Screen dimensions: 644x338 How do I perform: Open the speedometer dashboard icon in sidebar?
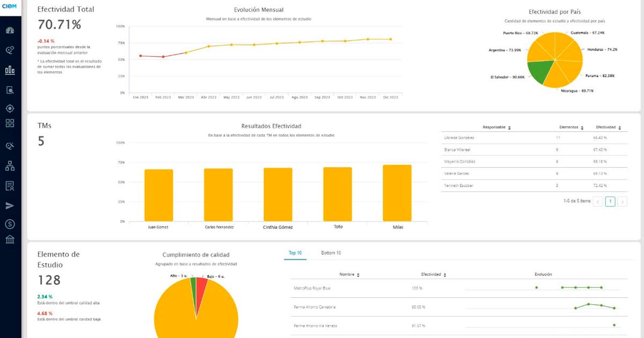coord(10,30)
